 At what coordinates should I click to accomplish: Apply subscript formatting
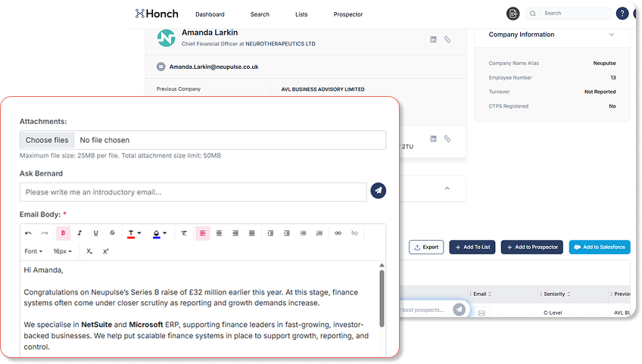[x=89, y=251]
